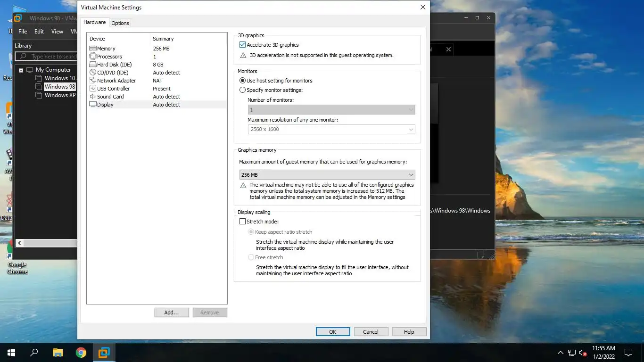The image size is (644, 362).
Task: Click the muted volume tray icon
Action: point(583,353)
